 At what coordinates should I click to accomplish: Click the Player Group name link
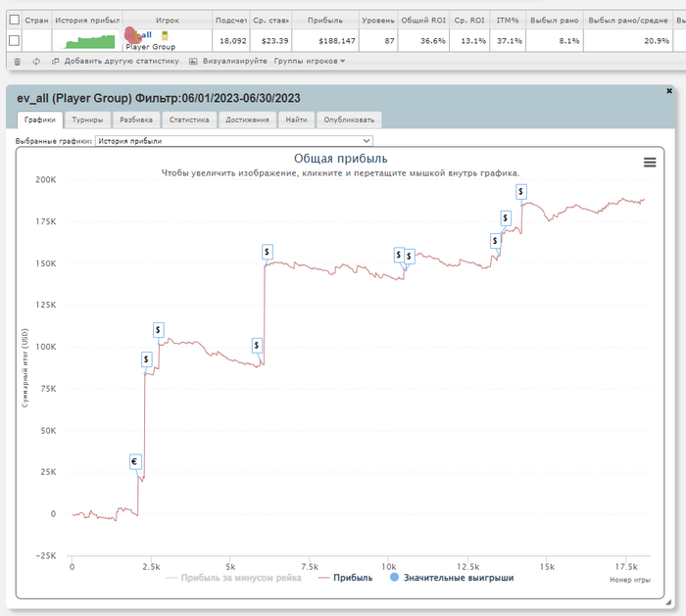coord(151,47)
